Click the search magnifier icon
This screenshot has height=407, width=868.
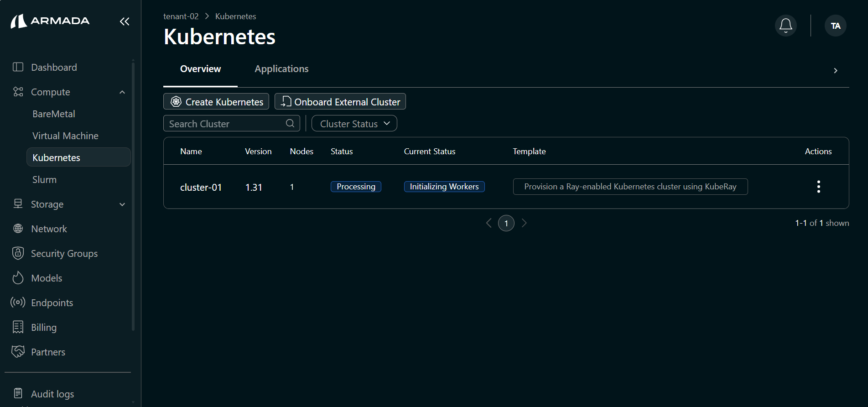(290, 123)
